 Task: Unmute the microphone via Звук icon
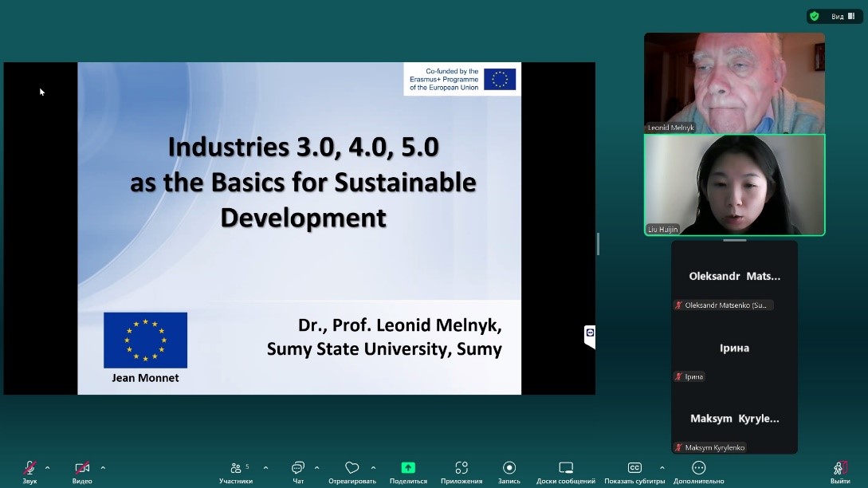click(29, 468)
